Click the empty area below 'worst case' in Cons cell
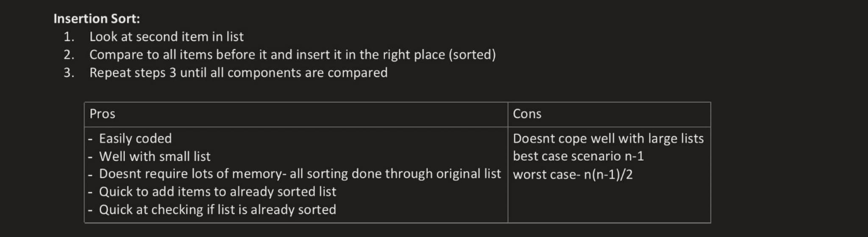Viewport: 868px width, 237px height. pos(609,202)
